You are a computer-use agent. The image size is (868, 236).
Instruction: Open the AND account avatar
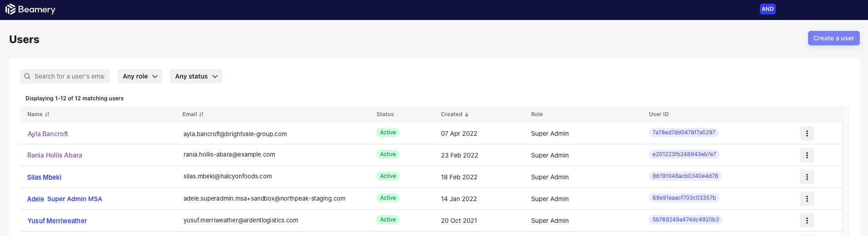(x=768, y=9)
